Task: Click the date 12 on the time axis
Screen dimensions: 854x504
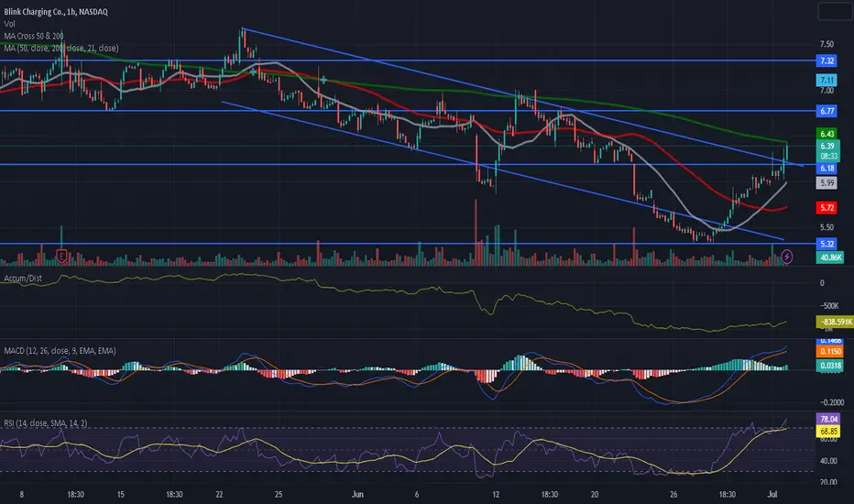Action: coord(496,495)
